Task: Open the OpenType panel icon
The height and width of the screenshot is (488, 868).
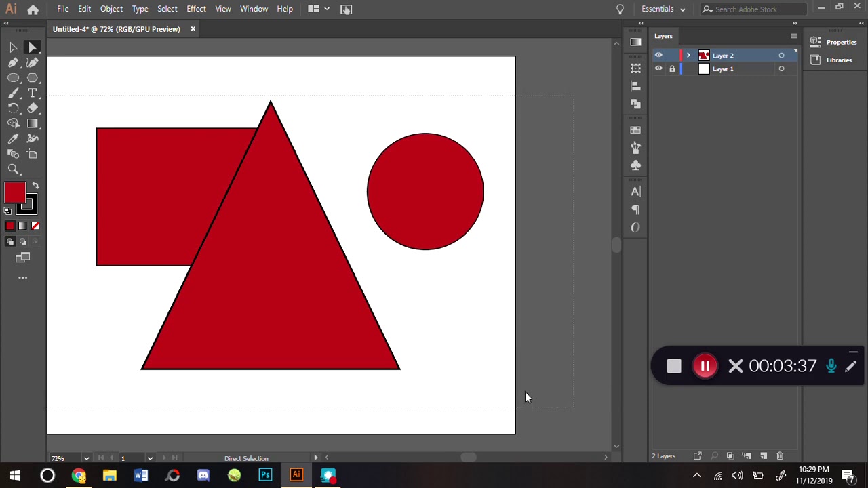Action: (x=635, y=227)
